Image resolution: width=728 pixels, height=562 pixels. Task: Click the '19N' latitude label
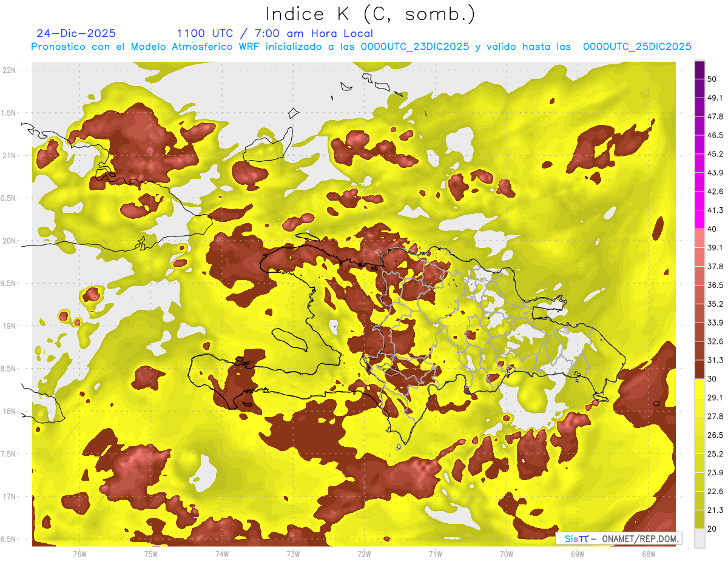point(9,326)
